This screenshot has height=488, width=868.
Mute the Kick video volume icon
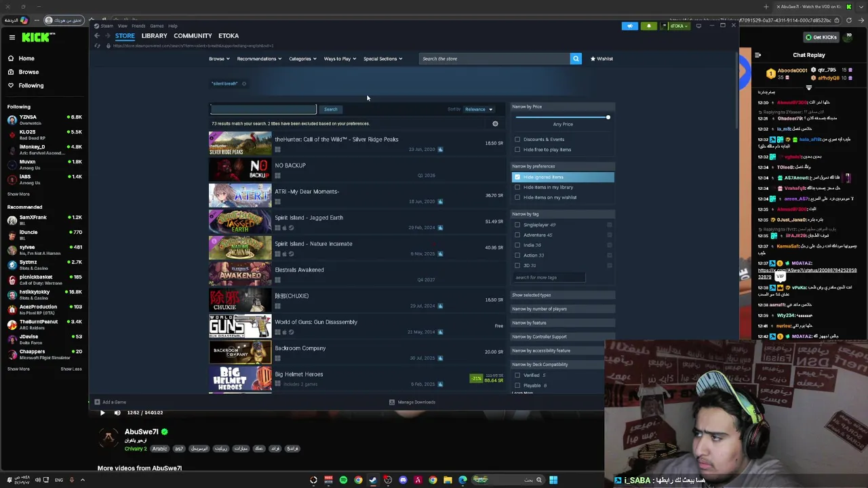(x=117, y=413)
